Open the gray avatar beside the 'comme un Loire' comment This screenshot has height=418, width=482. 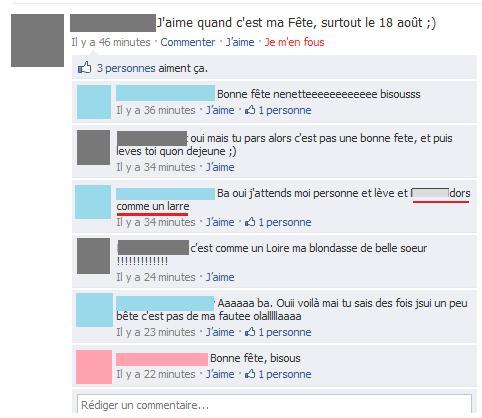(93, 256)
